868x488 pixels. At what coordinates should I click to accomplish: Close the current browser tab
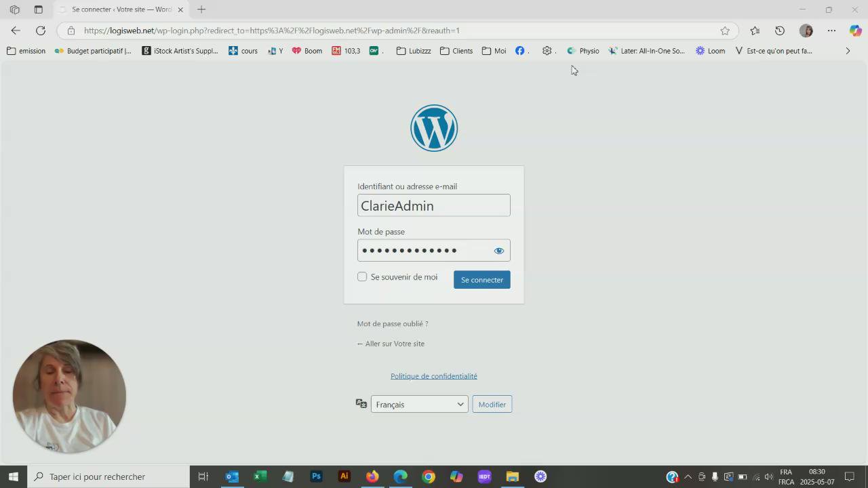tap(180, 9)
